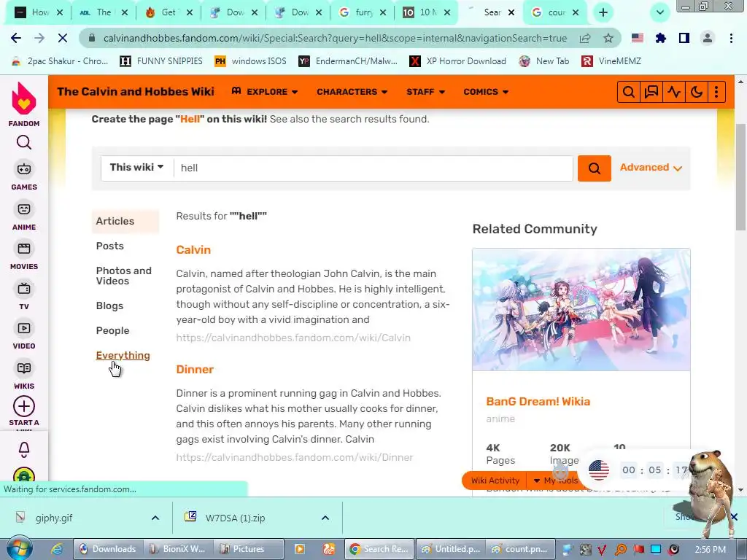Open the Fandom heart logo home

pyautogui.click(x=24, y=99)
